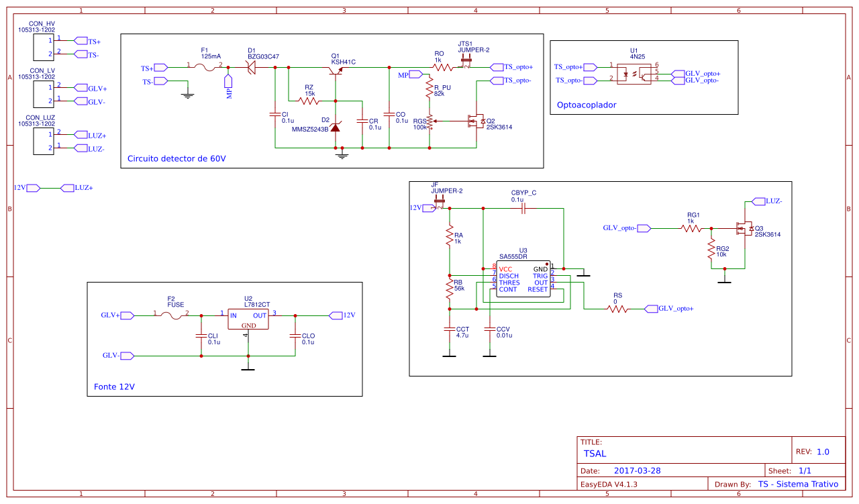Select the D2 MMSZ5243B zener diode
The image size is (859, 504).
pos(336,127)
